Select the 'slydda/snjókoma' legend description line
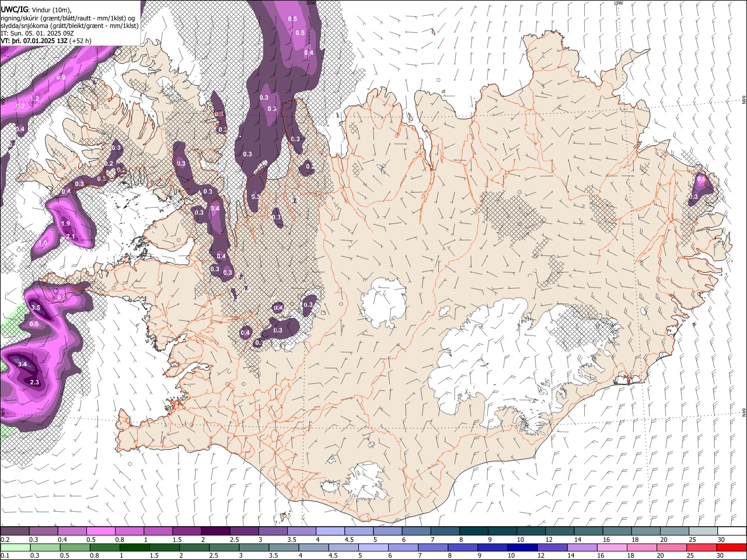This screenshot has width=747, height=560. (x=69, y=26)
